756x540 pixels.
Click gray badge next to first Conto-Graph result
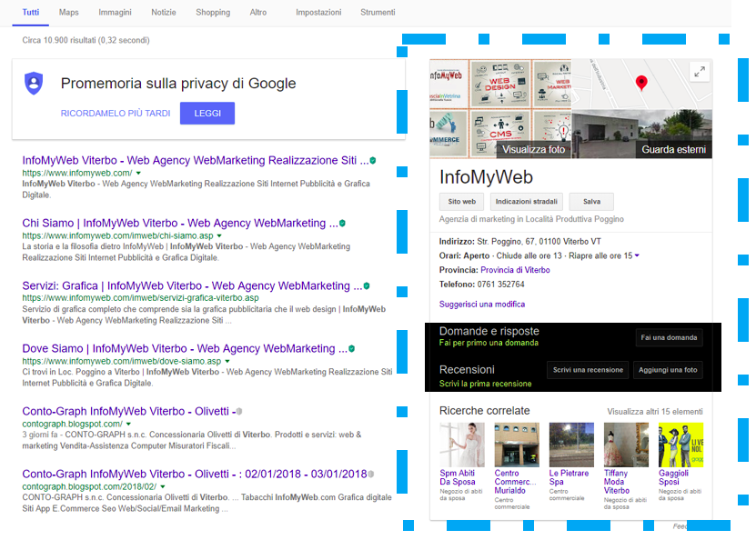[x=239, y=412]
